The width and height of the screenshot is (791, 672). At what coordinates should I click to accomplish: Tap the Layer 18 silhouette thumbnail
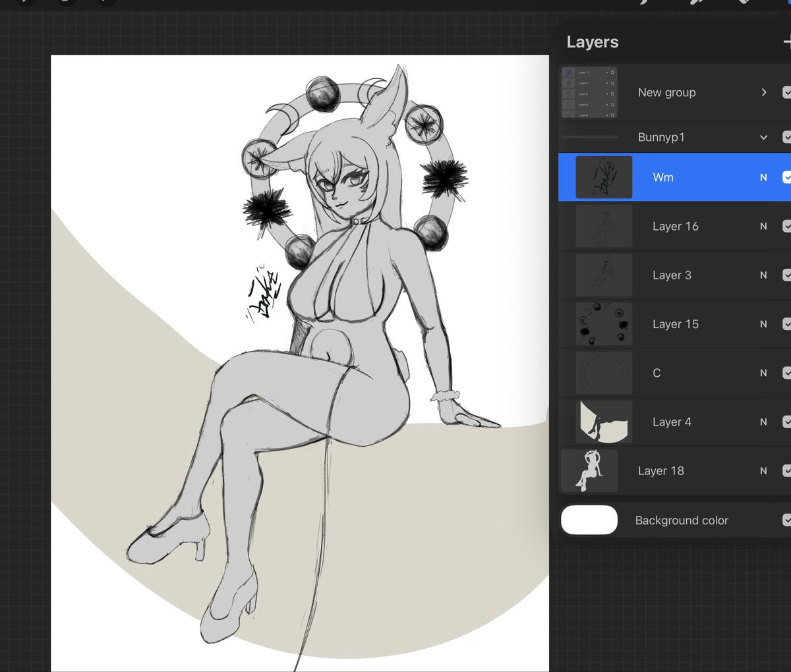pos(589,471)
